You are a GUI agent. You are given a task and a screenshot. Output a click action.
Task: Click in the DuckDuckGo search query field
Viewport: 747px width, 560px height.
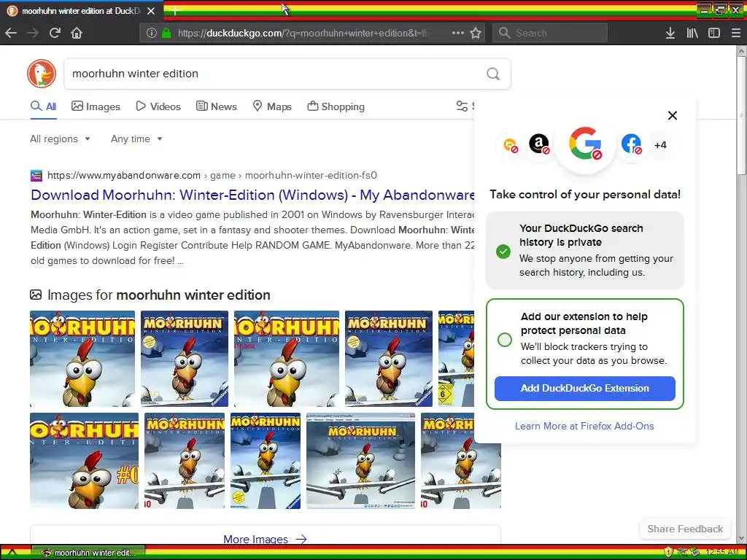click(x=271, y=74)
